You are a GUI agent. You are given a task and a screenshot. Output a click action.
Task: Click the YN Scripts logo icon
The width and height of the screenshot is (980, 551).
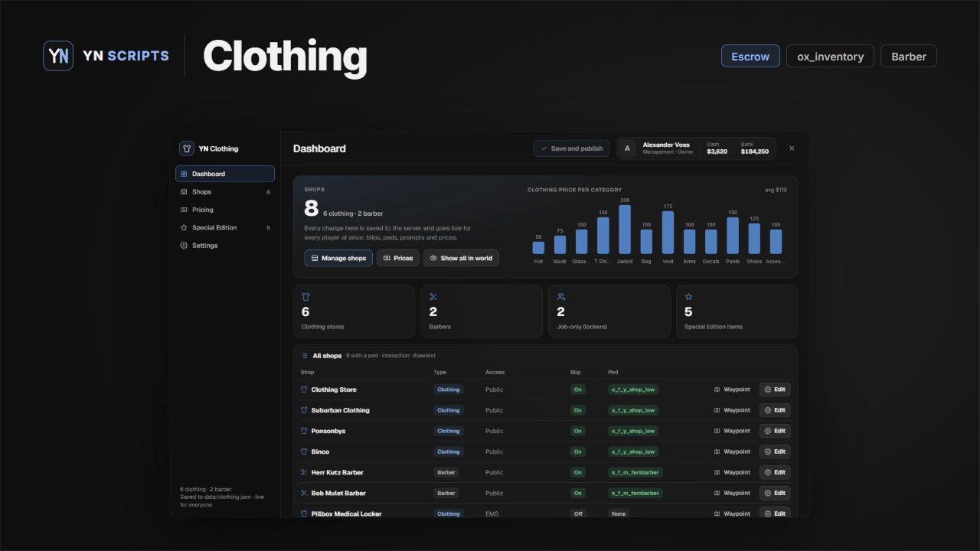pos(58,56)
